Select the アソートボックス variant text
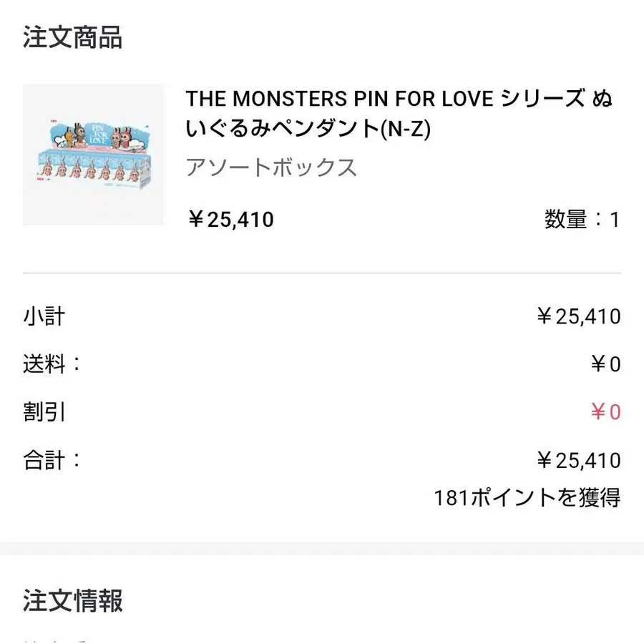This screenshot has width=644, height=644. [271, 167]
